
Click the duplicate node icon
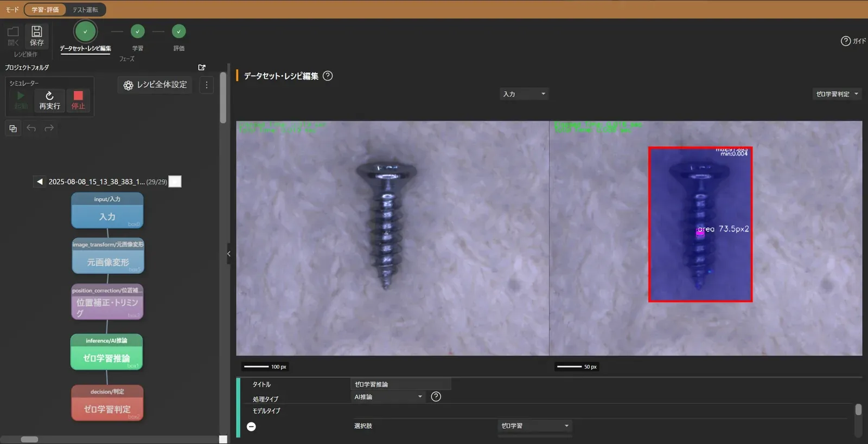click(x=13, y=128)
